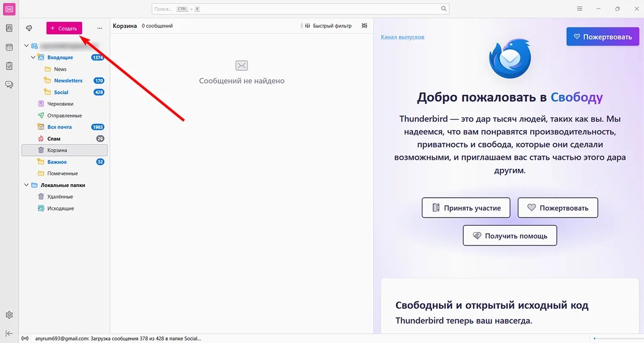Open folder pane options (three dots)
This screenshot has height=343, width=644.
[99, 28]
